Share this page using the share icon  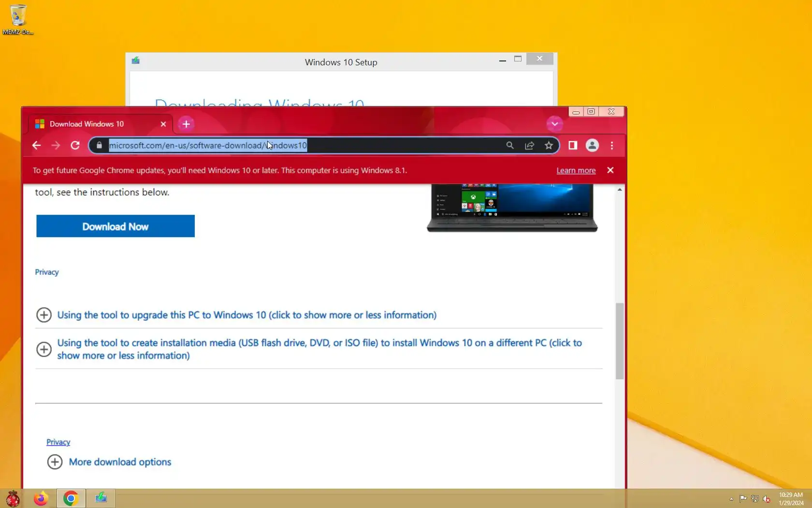point(529,146)
